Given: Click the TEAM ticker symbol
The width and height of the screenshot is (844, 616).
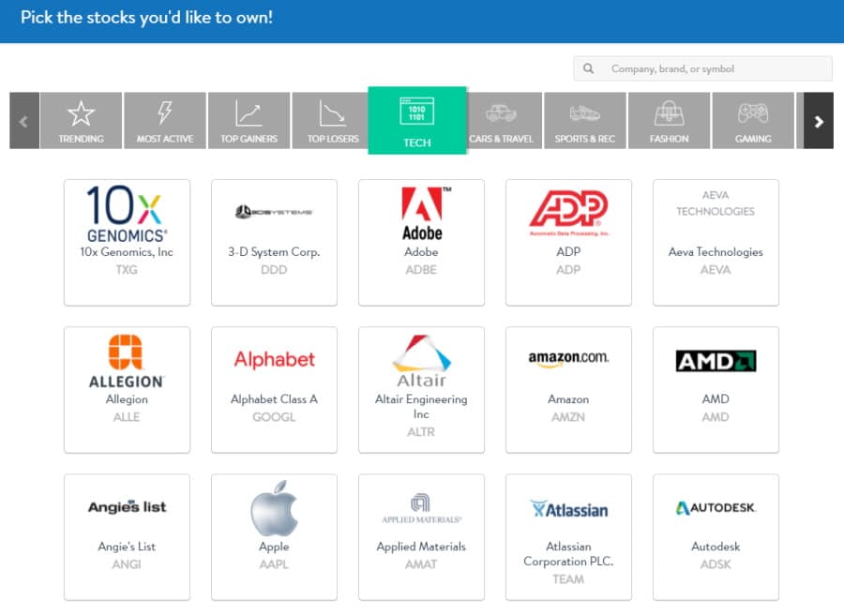Looking at the screenshot, I should coord(568,579).
